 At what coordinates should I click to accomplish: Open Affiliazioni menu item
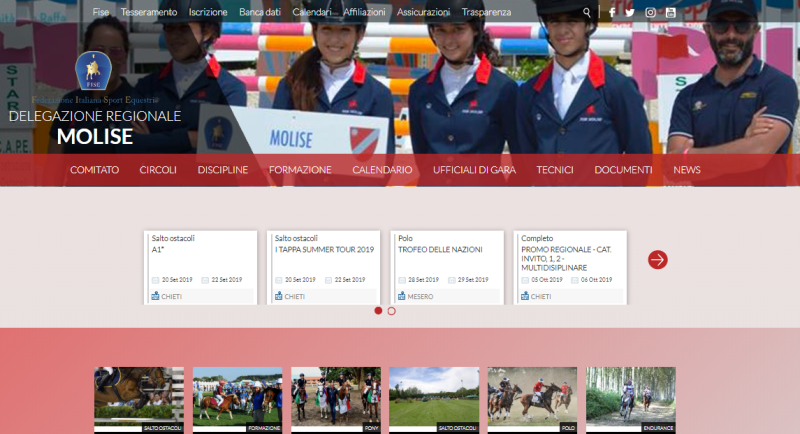click(x=364, y=12)
